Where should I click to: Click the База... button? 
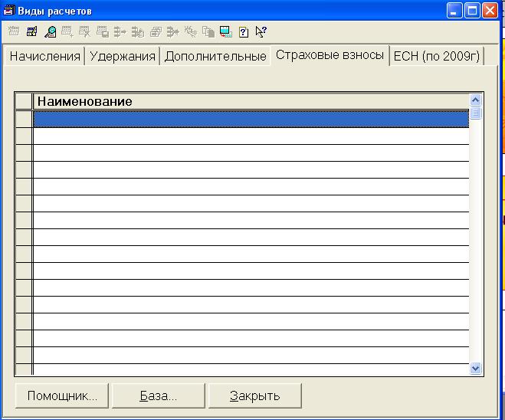click(x=159, y=396)
